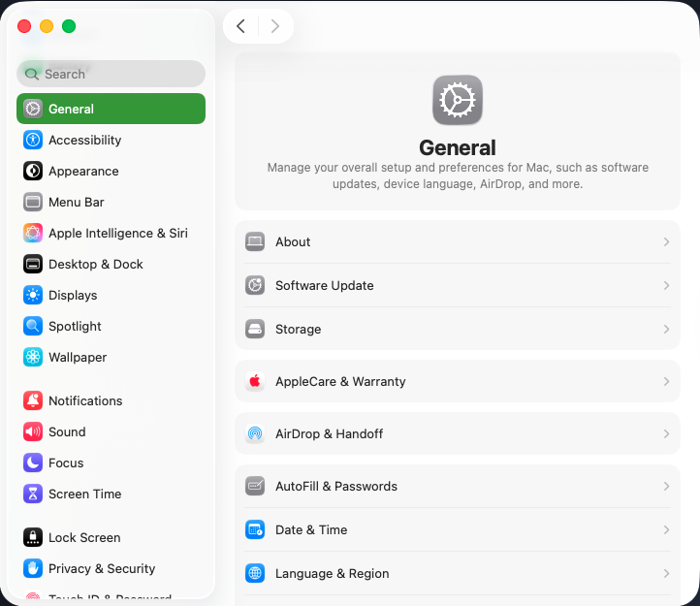Click the General gear icon in sidebar
700x606 pixels.
point(33,109)
